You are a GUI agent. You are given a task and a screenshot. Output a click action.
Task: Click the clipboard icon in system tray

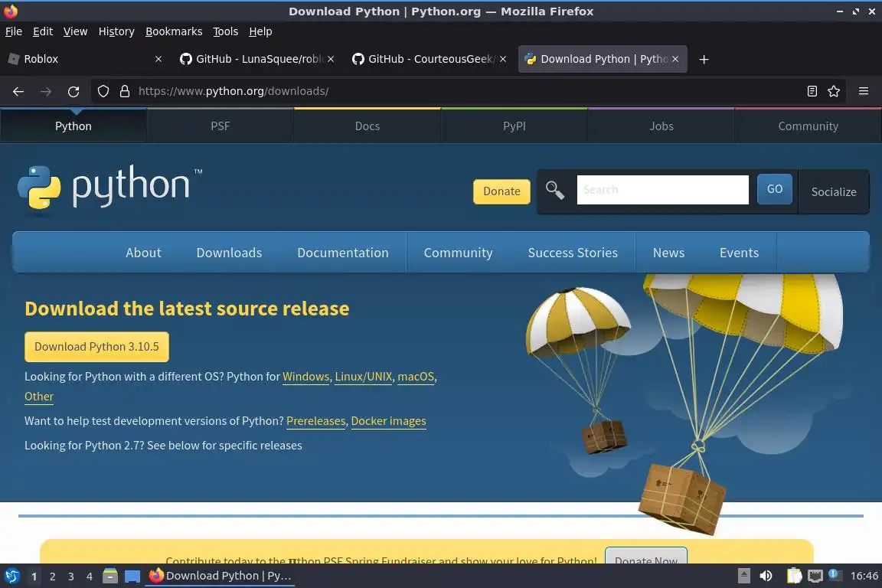tap(794, 576)
